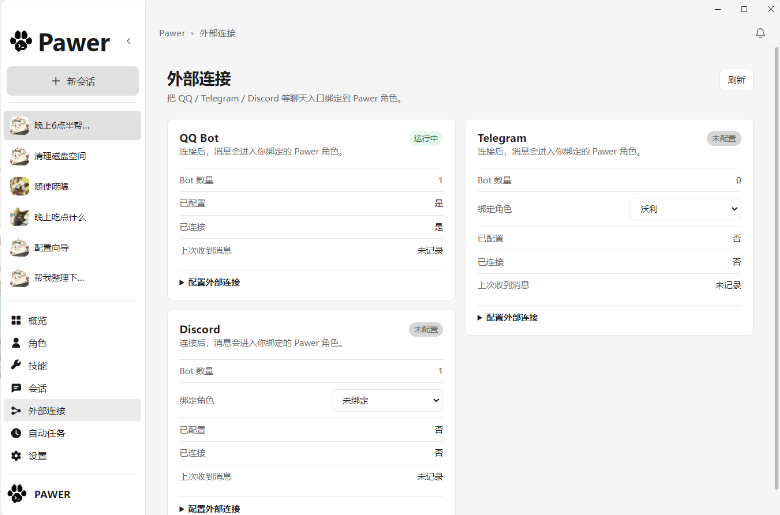Click the vertical scrollbar on the right
The width and height of the screenshot is (780, 515).
tap(776, 269)
